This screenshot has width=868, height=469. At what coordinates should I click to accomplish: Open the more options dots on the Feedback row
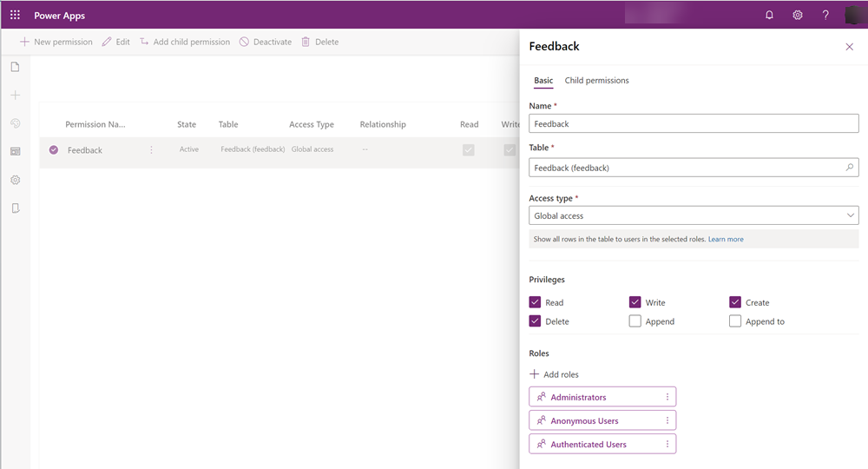pyautogui.click(x=151, y=150)
